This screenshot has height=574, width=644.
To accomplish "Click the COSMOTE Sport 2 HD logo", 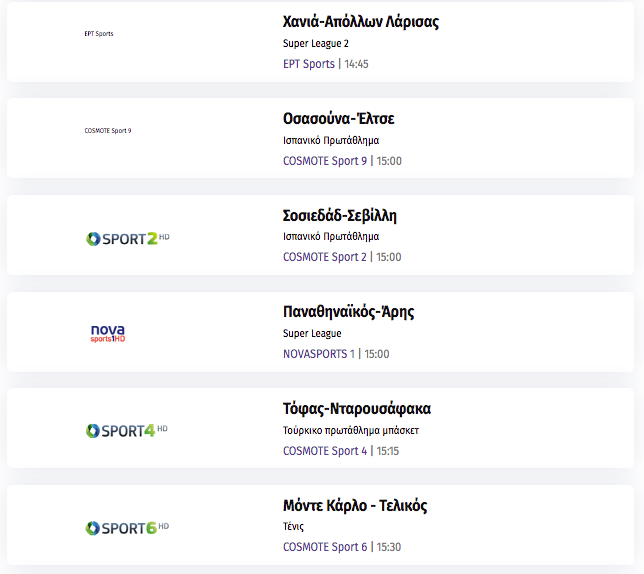I will [128, 239].
